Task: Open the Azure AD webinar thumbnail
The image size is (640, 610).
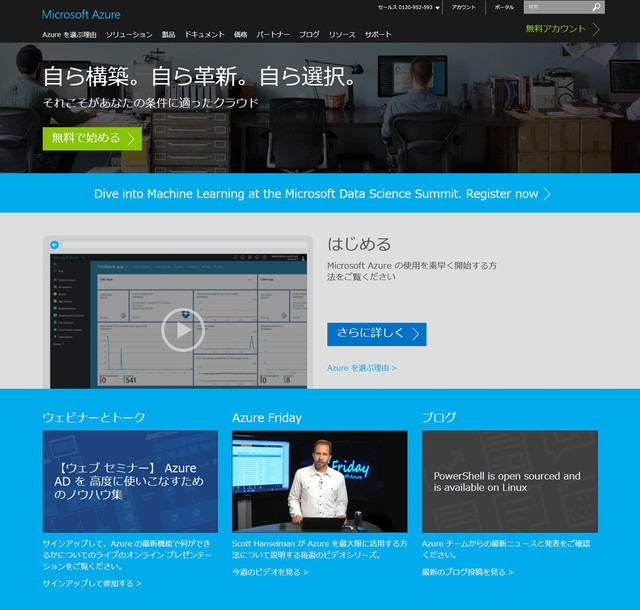Action: pyautogui.click(x=130, y=481)
